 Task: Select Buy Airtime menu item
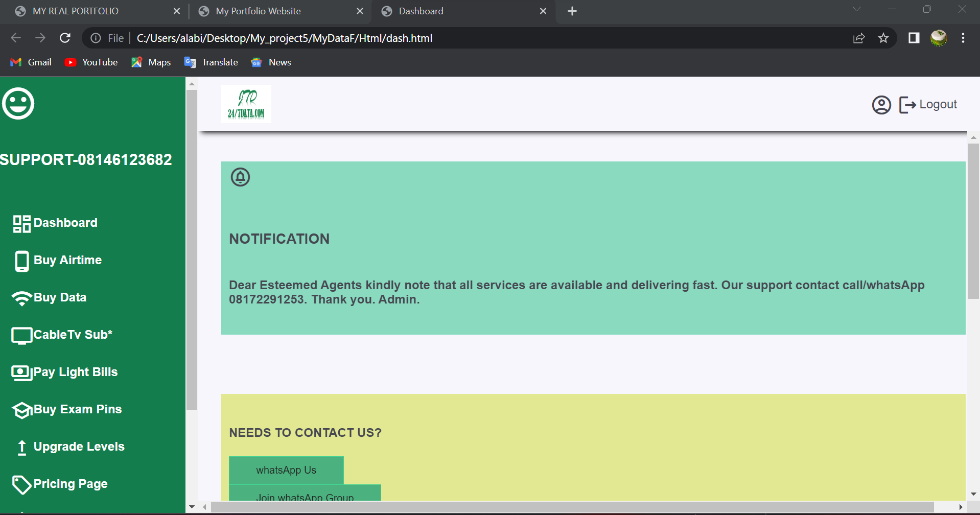(x=67, y=260)
